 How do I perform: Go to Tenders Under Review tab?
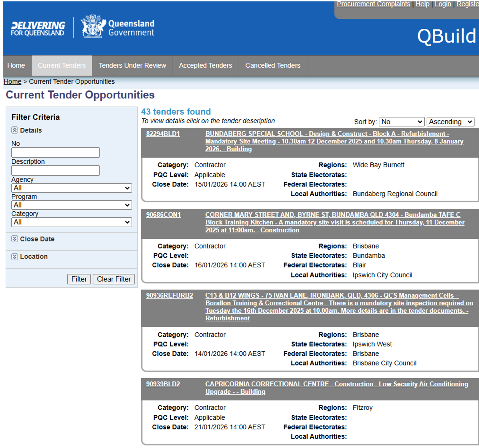coord(132,66)
